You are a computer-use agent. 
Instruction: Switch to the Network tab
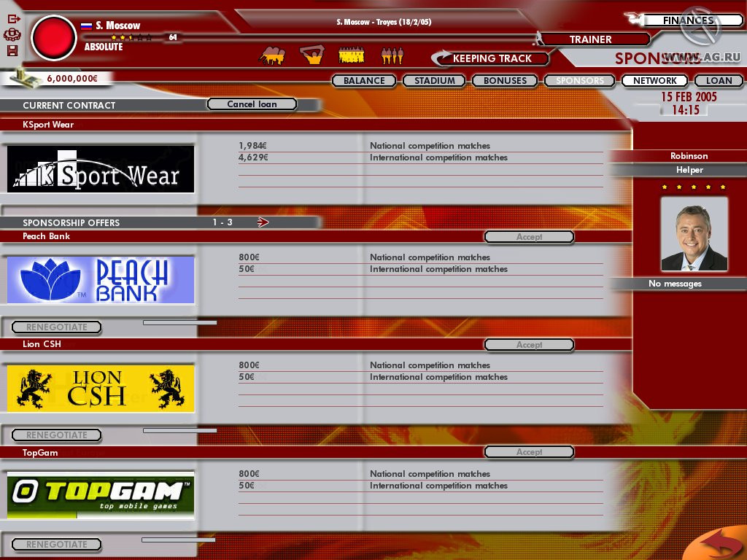click(654, 80)
